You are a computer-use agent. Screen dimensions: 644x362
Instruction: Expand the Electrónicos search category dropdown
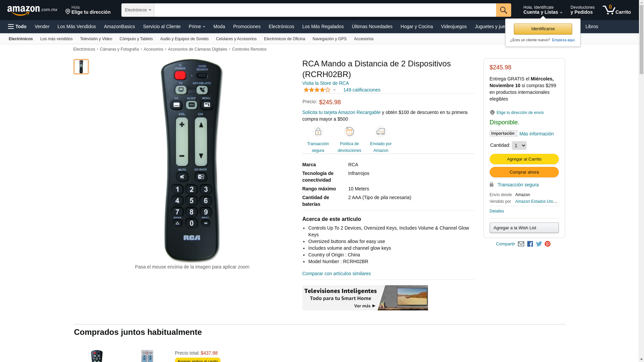point(138,10)
